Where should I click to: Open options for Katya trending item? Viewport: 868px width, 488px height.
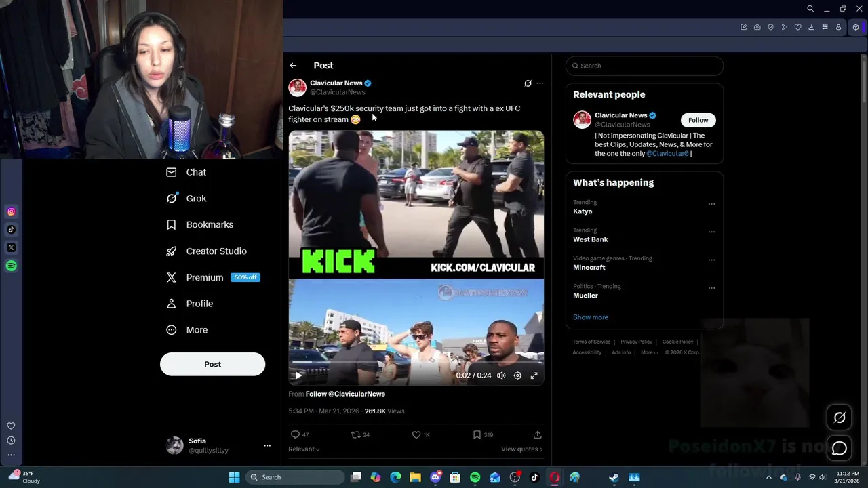[x=711, y=204]
